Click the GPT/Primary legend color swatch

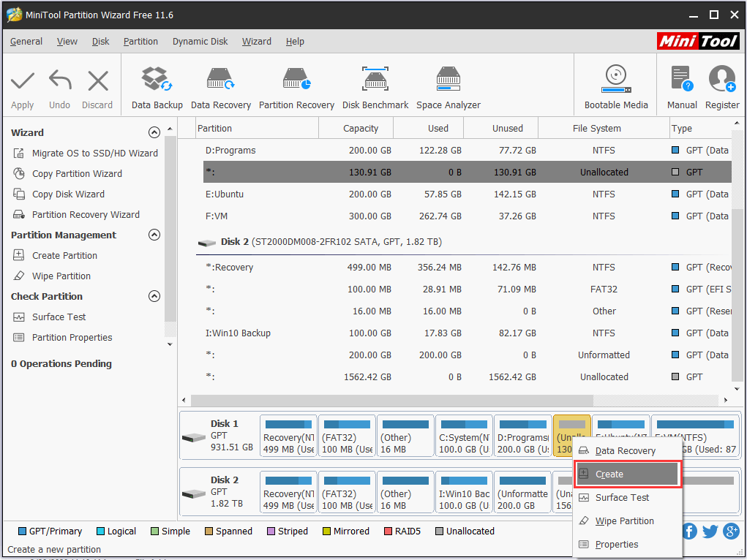(x=22, y=531)
